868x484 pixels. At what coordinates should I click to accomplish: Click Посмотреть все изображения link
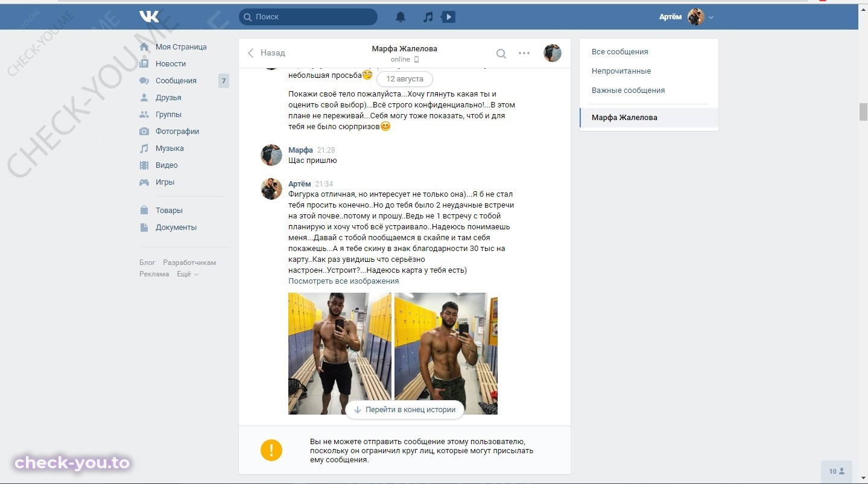[344, 281]
